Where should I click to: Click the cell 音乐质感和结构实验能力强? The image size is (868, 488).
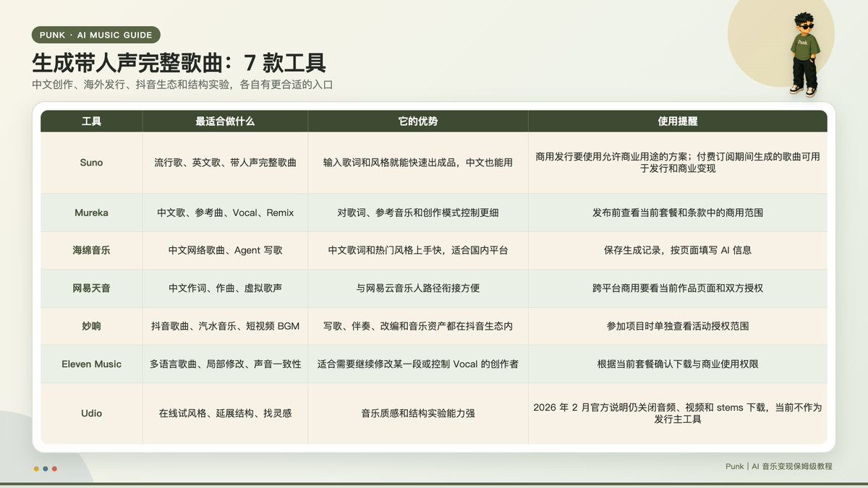418,414
